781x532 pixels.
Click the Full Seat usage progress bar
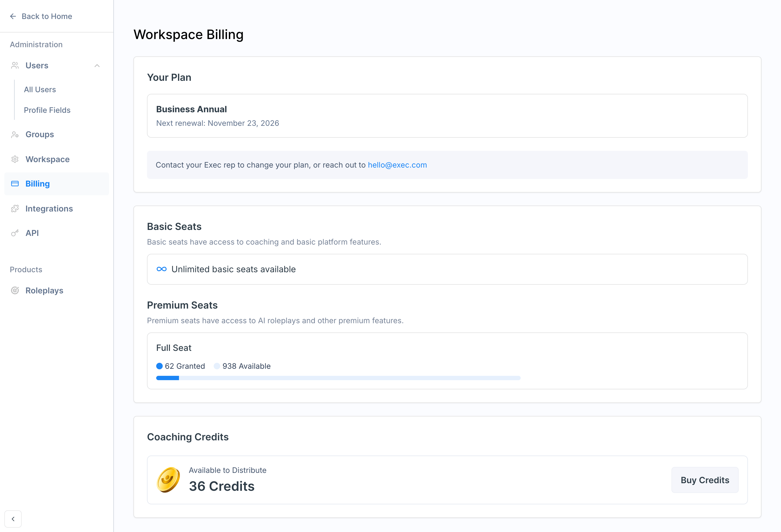coord(338,378)
